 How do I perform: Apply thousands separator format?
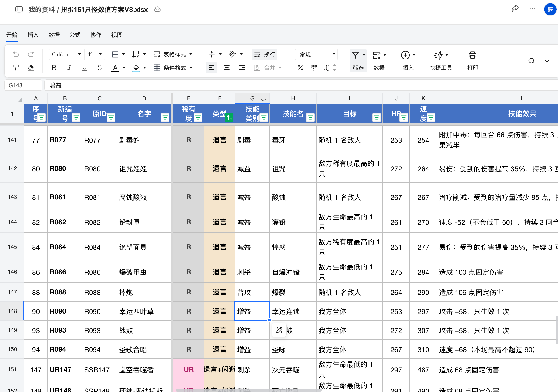pyautogui.click(x=314, y=68)
